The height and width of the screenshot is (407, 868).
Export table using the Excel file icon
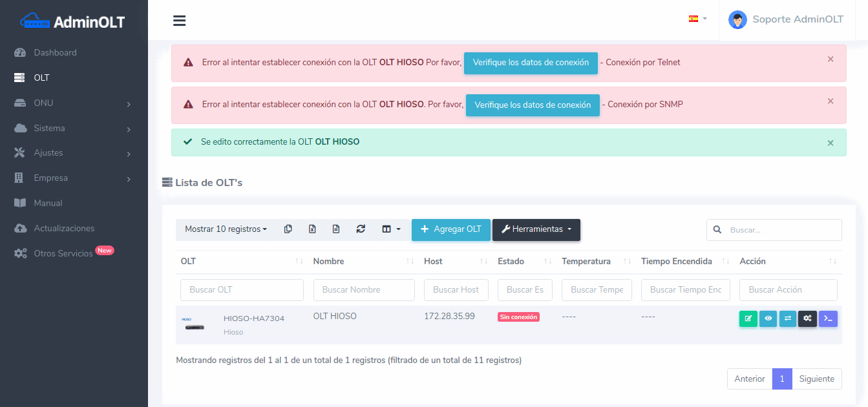point(312,229)
